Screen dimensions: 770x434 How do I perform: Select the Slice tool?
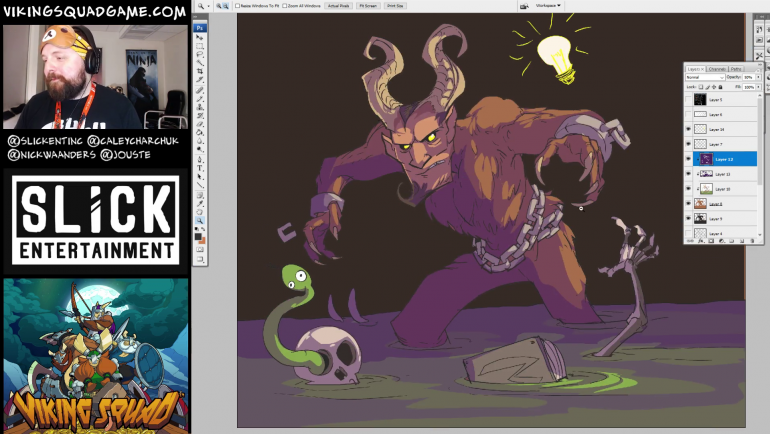pyautogui.click(x=200, y=81)
